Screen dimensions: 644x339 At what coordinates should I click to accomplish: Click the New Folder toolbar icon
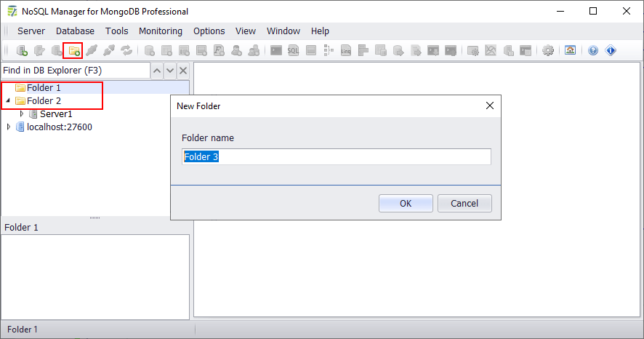73,51
